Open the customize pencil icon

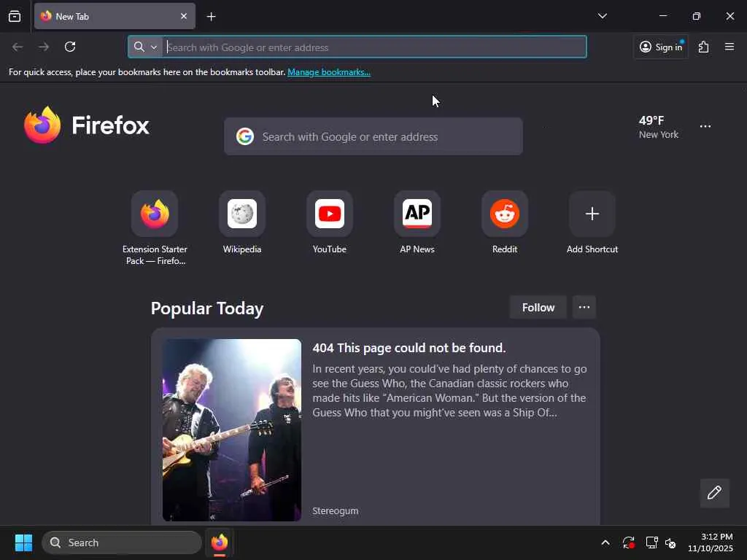pos(714,493)
